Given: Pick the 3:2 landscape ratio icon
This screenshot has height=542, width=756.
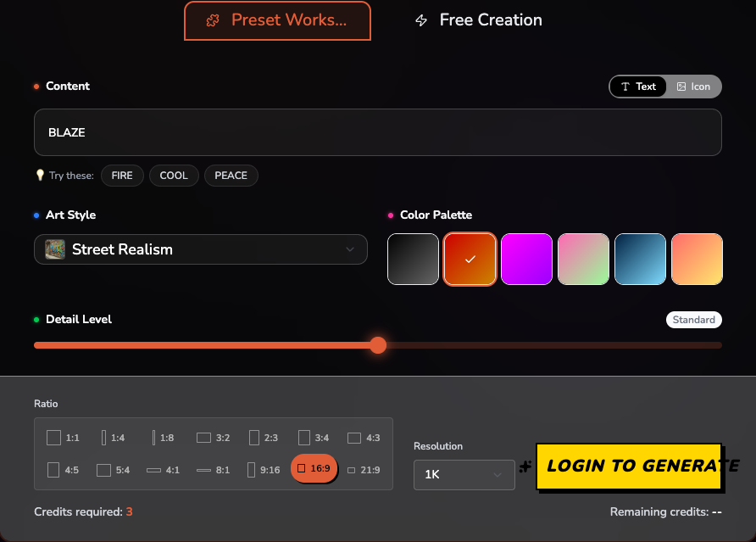Looking at the screenshot, I should pos(203,438).
